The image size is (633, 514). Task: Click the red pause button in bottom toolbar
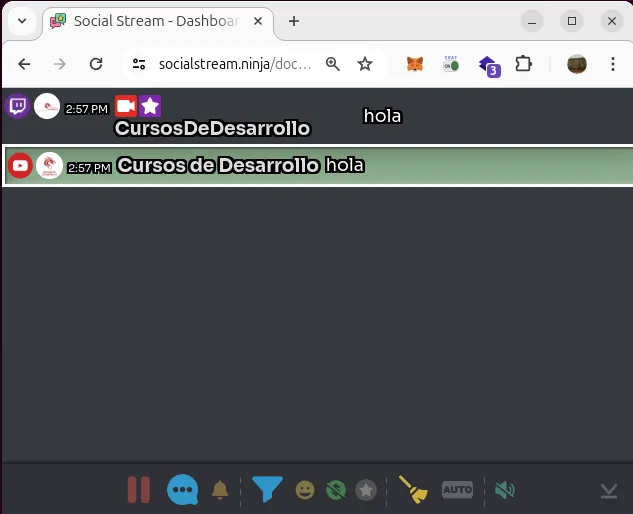pos(138,490)
